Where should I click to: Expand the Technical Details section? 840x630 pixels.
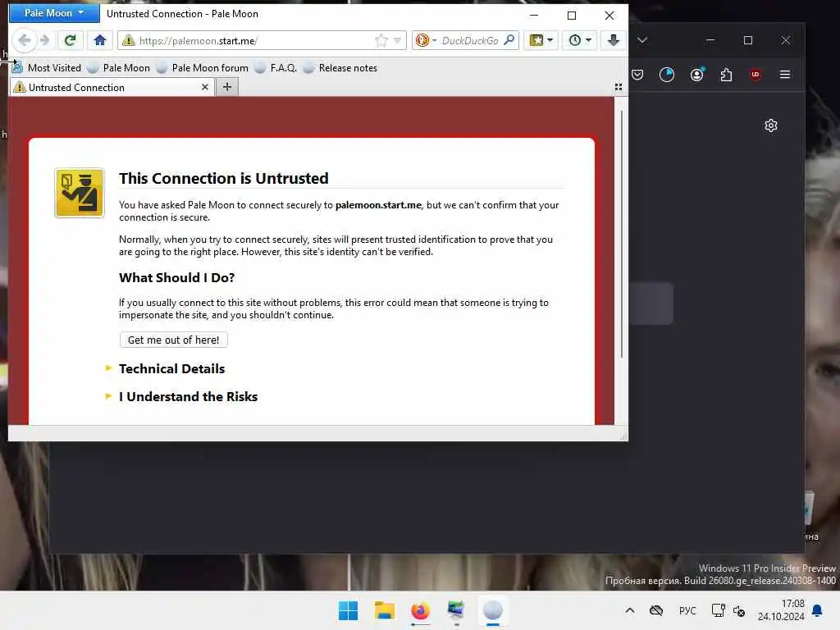coord(172,368)
